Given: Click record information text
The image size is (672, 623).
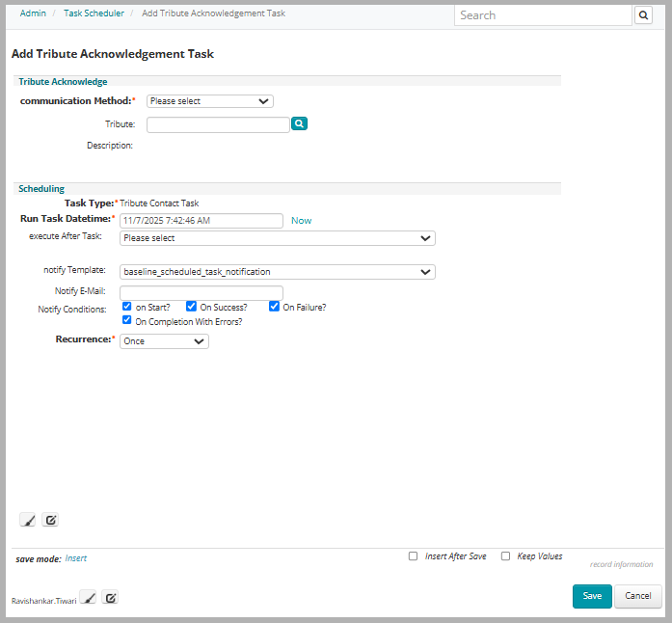Looking at the screenshot, I should pyautogui.click(x=621, y=564).
